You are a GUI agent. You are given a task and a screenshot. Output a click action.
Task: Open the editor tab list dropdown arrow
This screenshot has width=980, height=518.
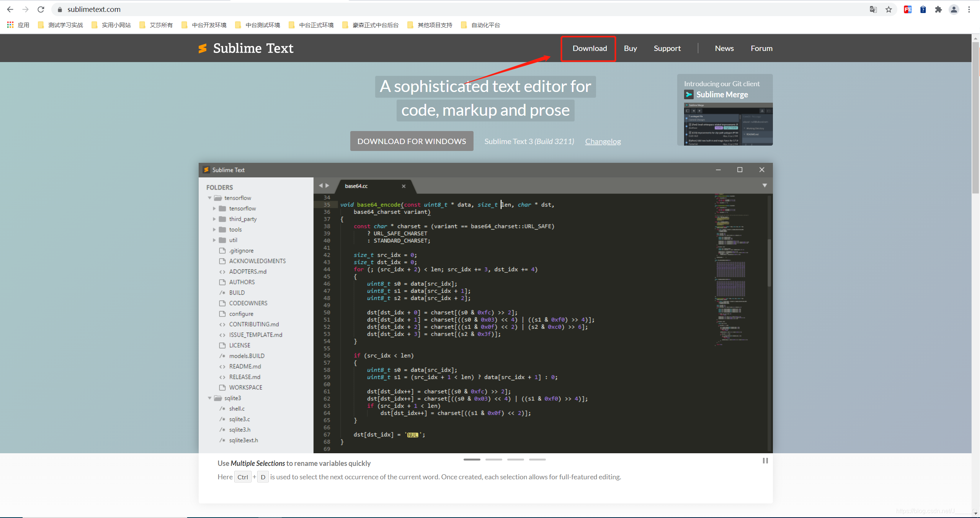tap(764, 185)
